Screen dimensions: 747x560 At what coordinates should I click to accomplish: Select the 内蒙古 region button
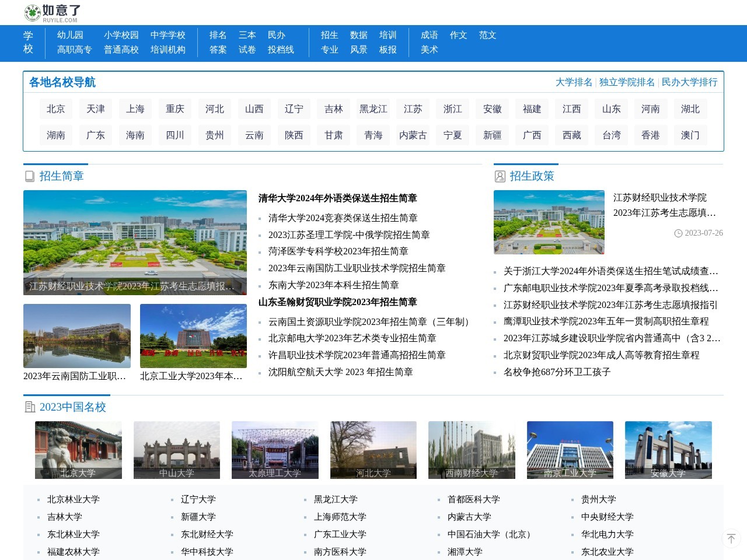(x=413, y=135)
